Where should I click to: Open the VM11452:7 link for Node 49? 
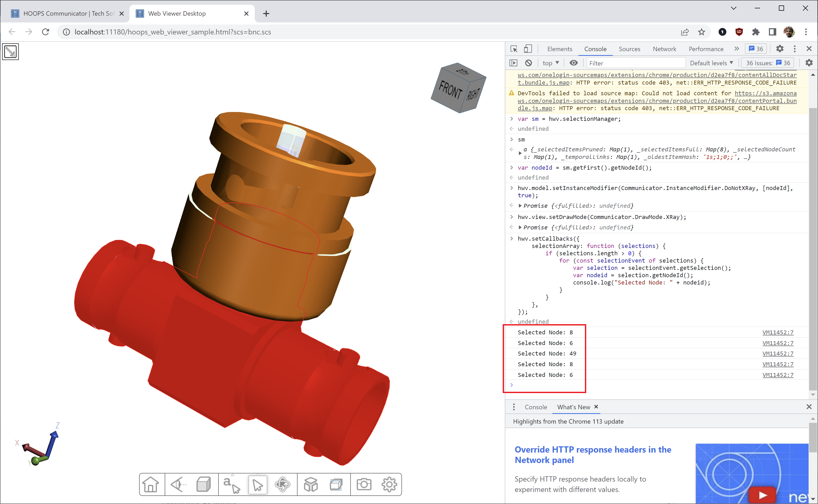(x=778, y=354)
